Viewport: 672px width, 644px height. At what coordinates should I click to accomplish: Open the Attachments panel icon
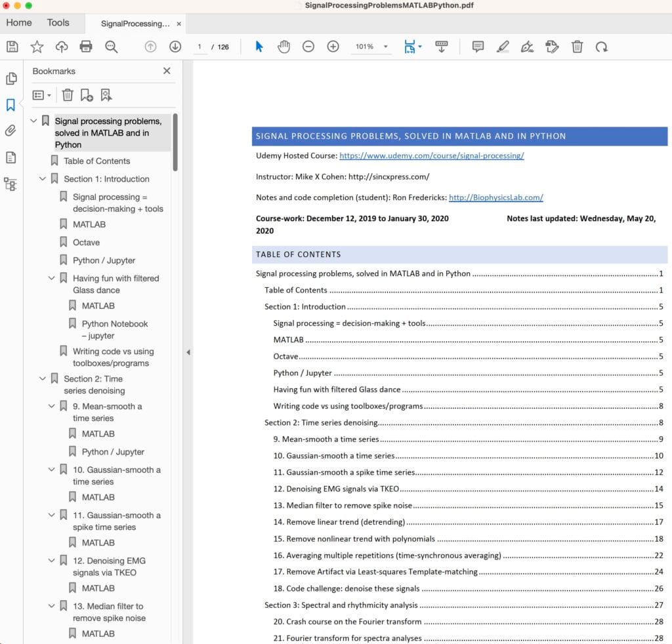[11, 131]
